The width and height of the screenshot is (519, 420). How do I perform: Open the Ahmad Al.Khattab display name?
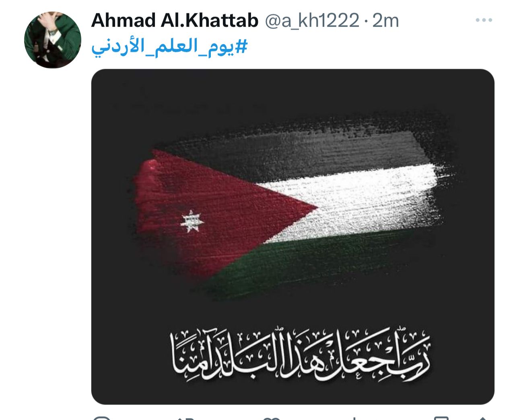pyautogui.click(x=175, y=20)
